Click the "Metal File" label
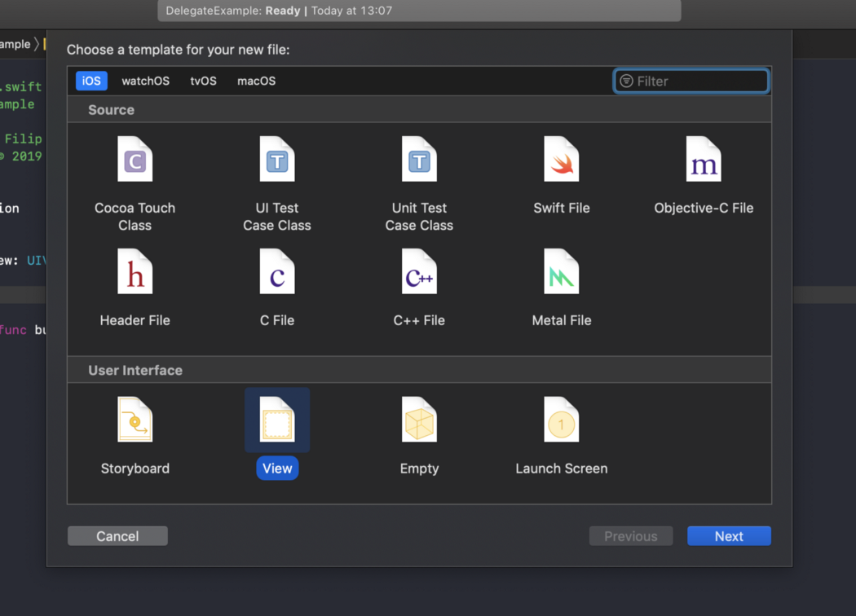The image size is (856, 616). pos(561,320)
